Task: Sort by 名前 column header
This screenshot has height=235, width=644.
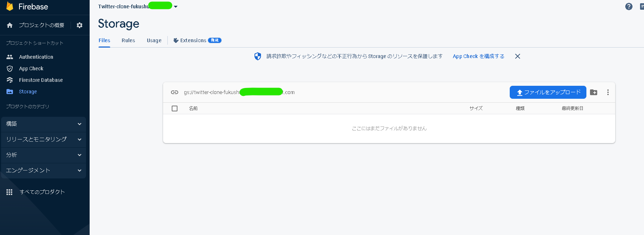Action: [193, 108]
